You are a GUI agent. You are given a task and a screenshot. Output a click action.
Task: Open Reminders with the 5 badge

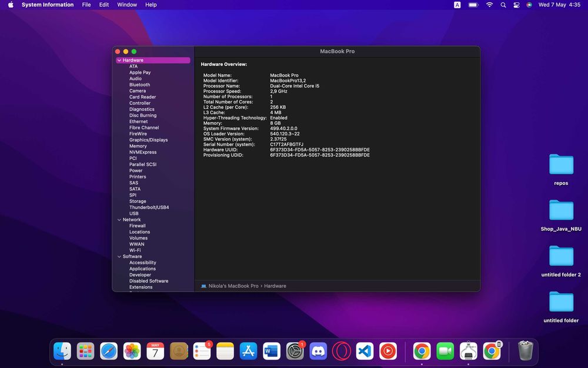pyautogui.click(x=202, y=352)
